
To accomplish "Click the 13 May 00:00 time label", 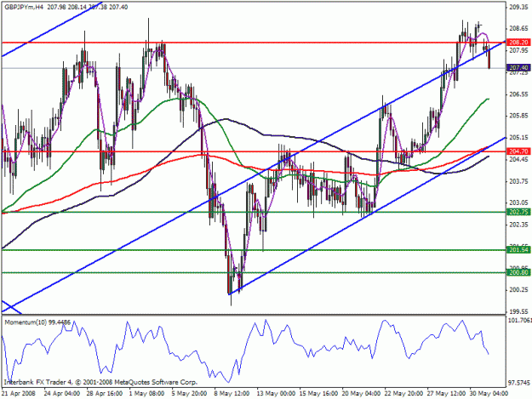I will pyautogui.click(x=275, y=394).
